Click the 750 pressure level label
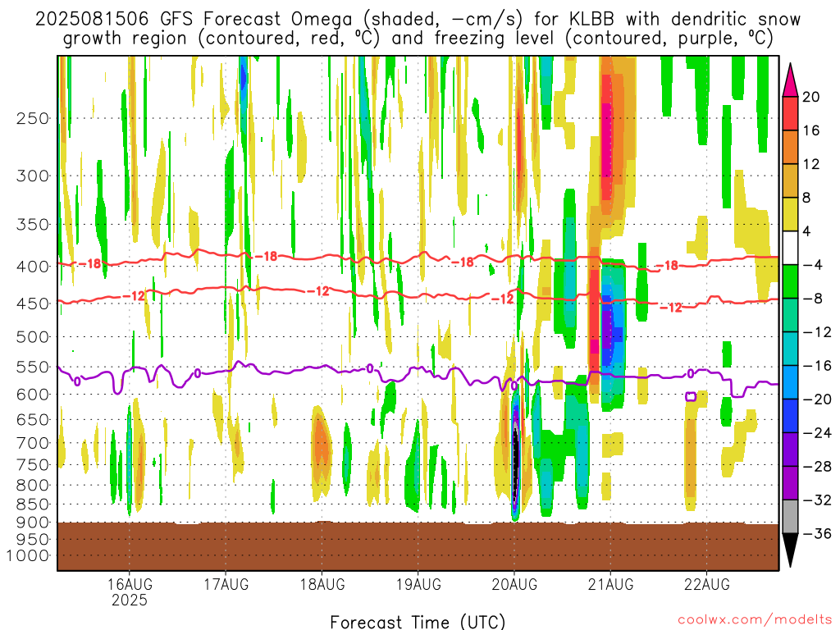This screenshot has width=840, height=630. [x=33, y=465]
